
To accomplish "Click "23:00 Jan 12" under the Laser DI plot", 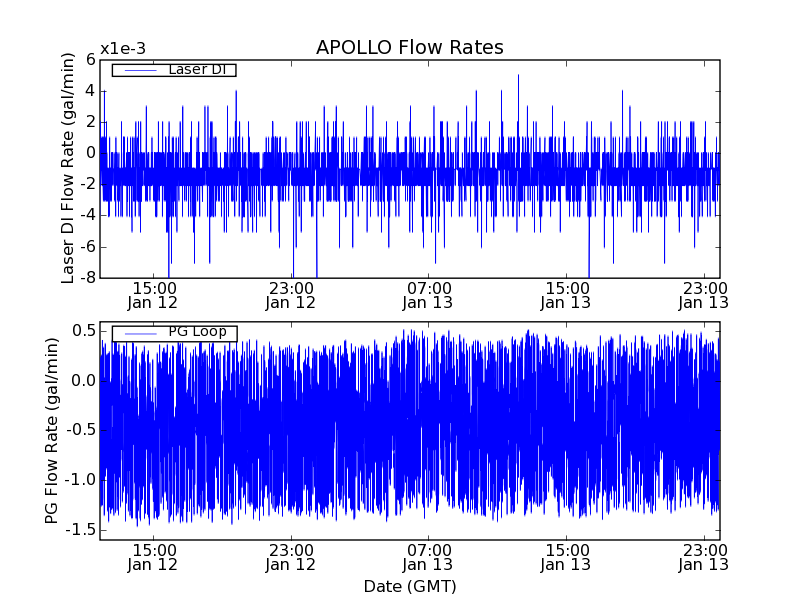I will pyautogui.click(x=291, y=295).
